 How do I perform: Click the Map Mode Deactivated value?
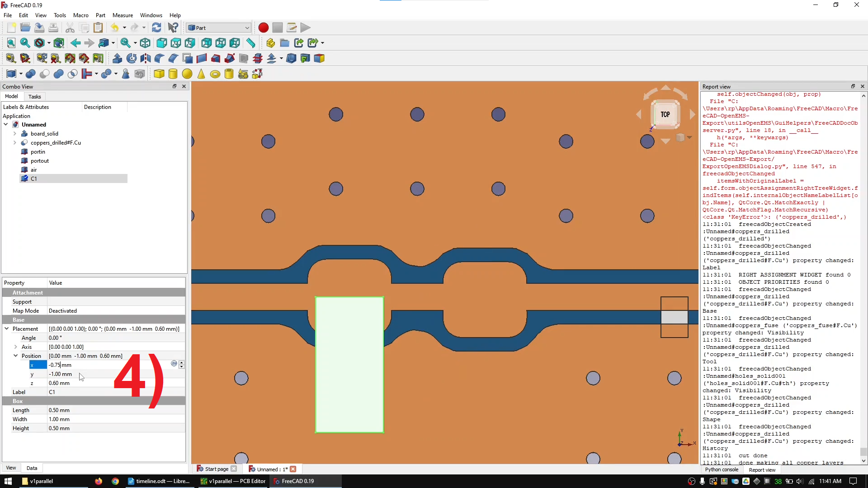point(63,311)
